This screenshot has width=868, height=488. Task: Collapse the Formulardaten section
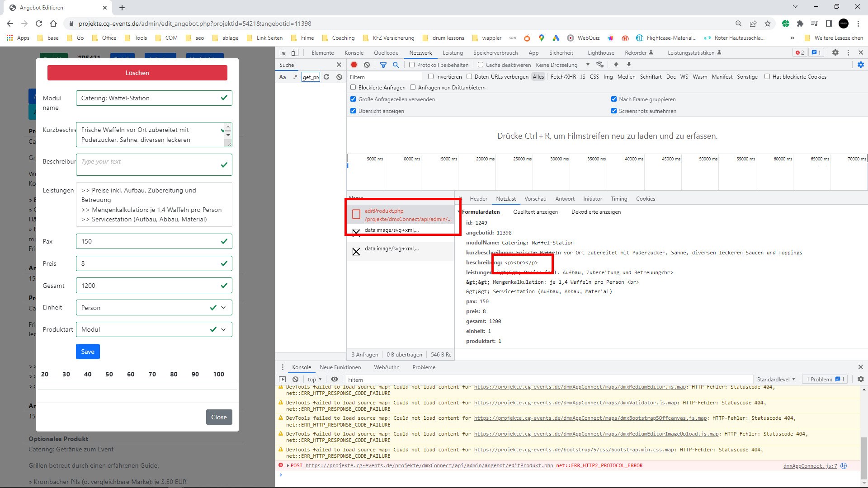click(x=480, y=212)
